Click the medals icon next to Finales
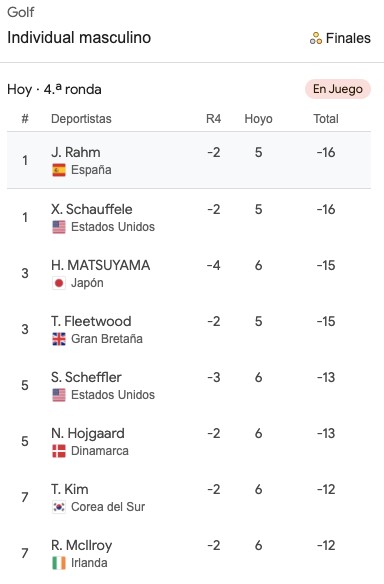The height and width of the screenshot is (584, 384). pos(316,38)
